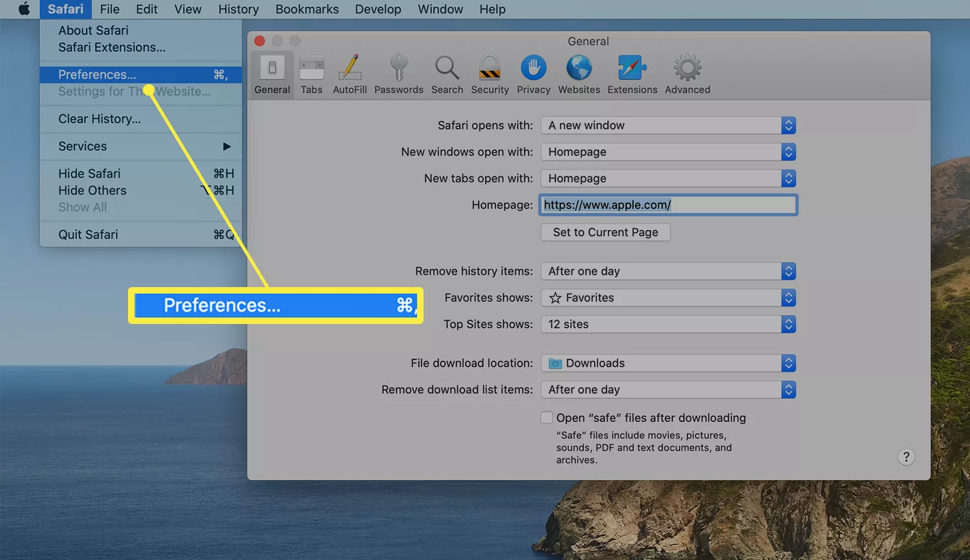
Task: Expand the Safari opens with dropdown
Action: tap(668, 125)
